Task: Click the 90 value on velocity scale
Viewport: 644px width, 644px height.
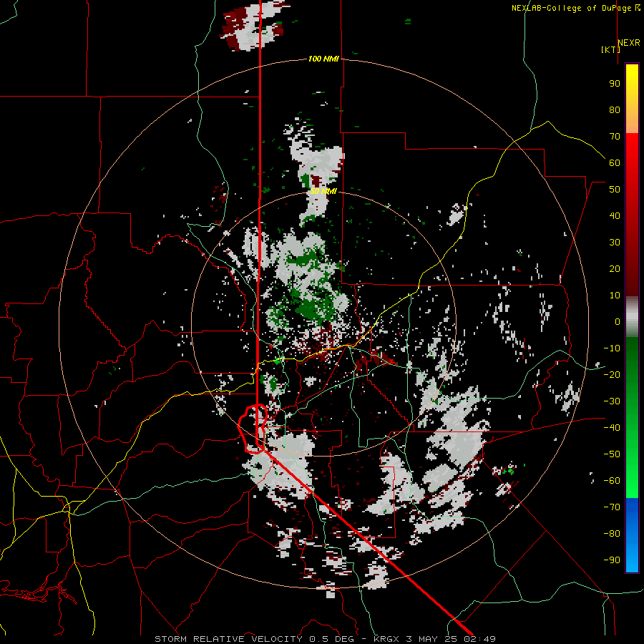Action: click(x=615, y=84)
